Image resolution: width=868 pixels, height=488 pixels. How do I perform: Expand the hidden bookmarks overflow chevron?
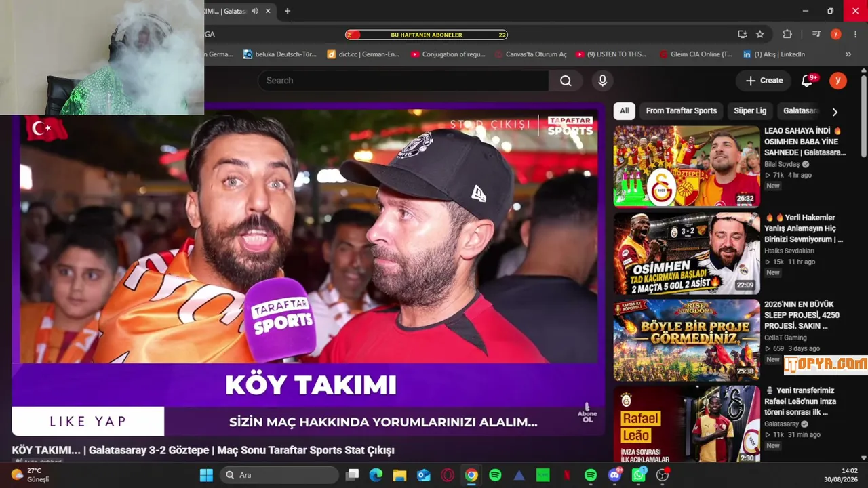(x=848, y=54)
